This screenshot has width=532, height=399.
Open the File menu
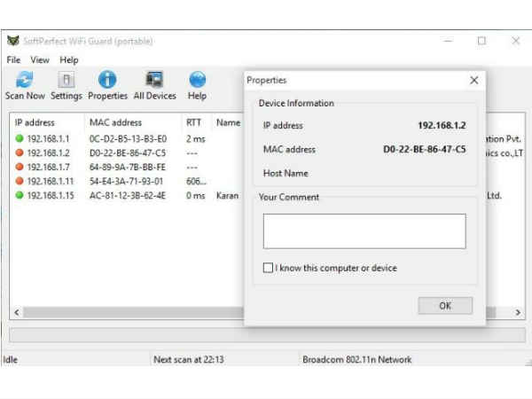[x=13, y=60]
